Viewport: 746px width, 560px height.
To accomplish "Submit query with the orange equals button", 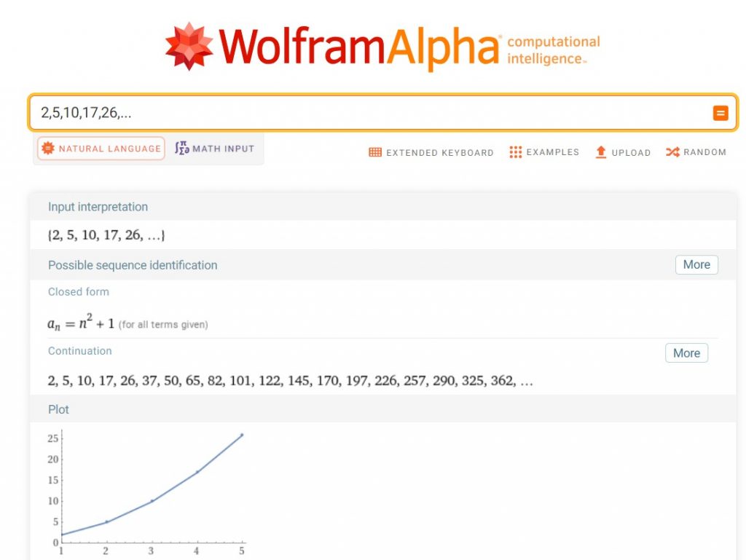I will [721, 113].
